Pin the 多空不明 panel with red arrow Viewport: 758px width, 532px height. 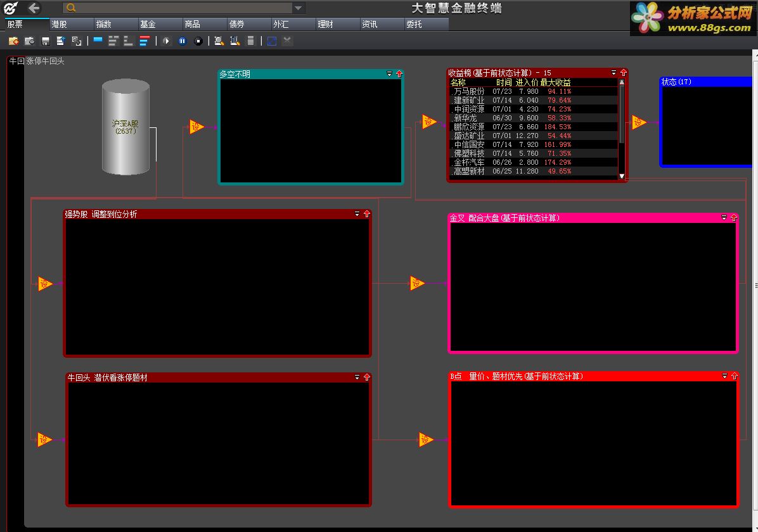[x=399, y=74]
